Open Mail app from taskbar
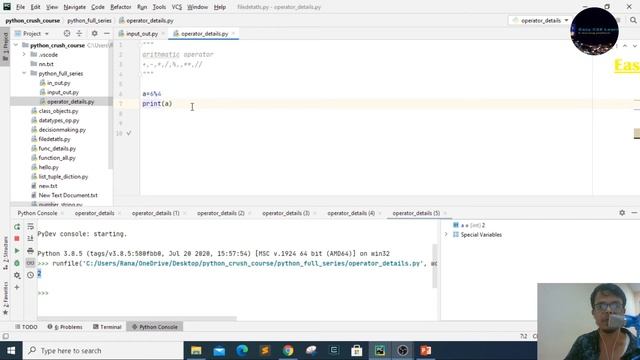Image resolution: width=640 pixels, height=360 pixels. [x=219, y=351]
